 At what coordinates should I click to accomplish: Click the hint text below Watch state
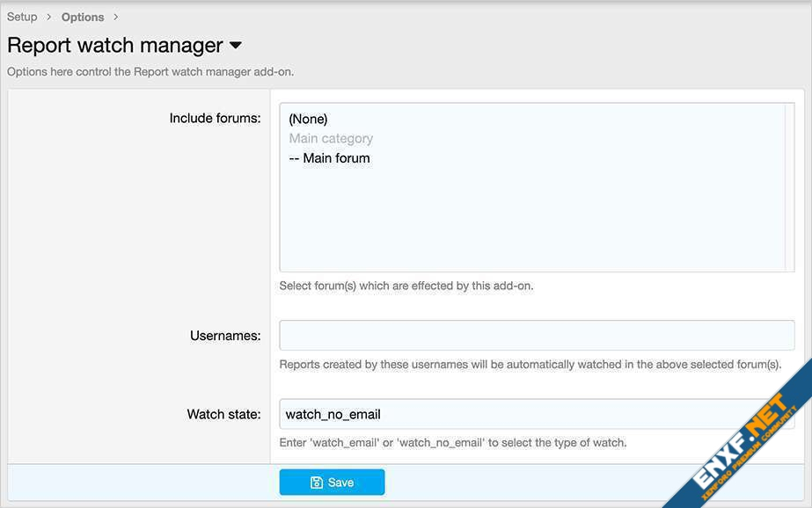pos(452,443)
